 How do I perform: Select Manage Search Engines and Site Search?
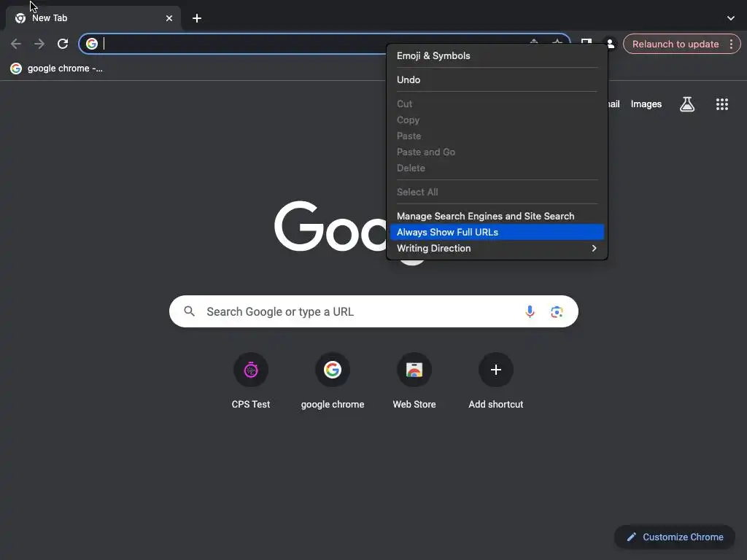coord(497,216)
